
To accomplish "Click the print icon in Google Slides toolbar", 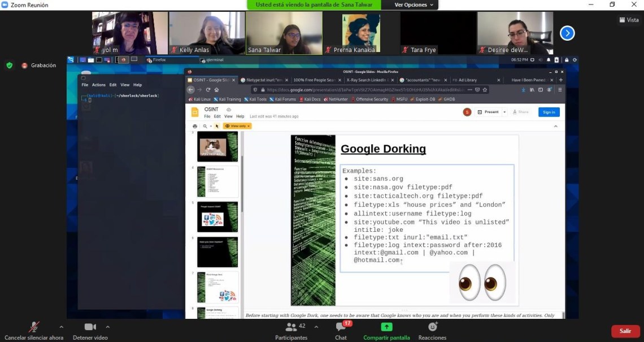I will tap(195, 126).
